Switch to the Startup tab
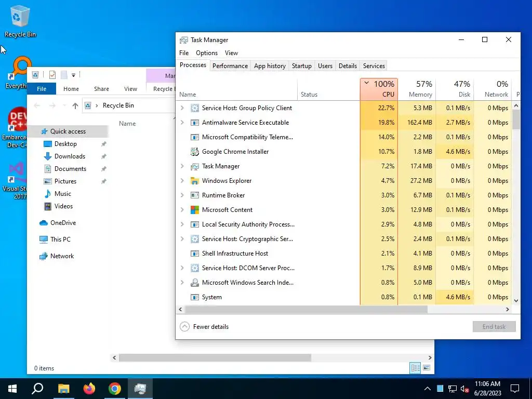Screen dimensions: 532x399 [302, 66]
